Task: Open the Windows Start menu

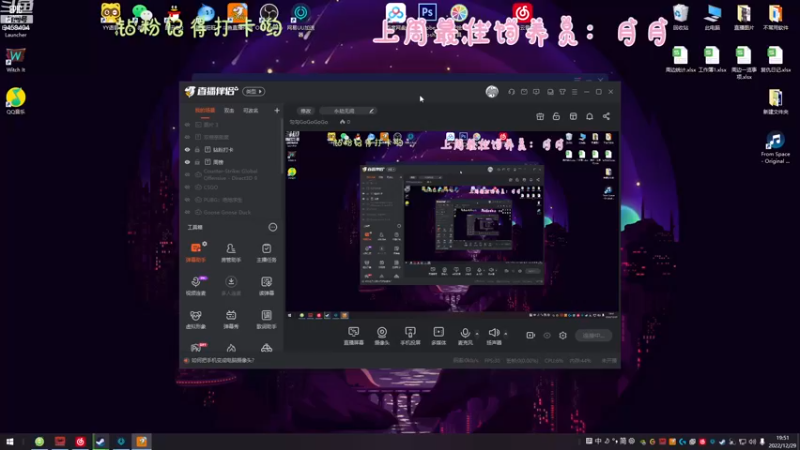Action: coord(10,442)
